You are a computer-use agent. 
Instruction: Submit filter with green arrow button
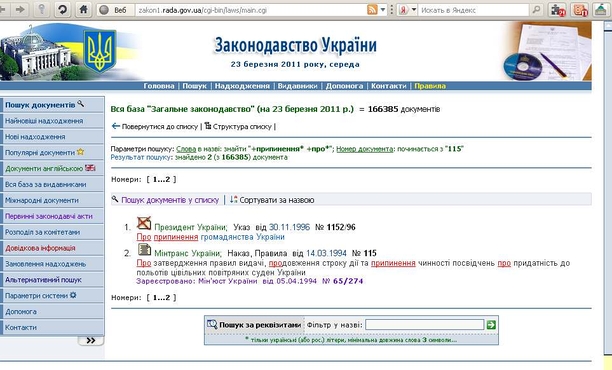491,325
